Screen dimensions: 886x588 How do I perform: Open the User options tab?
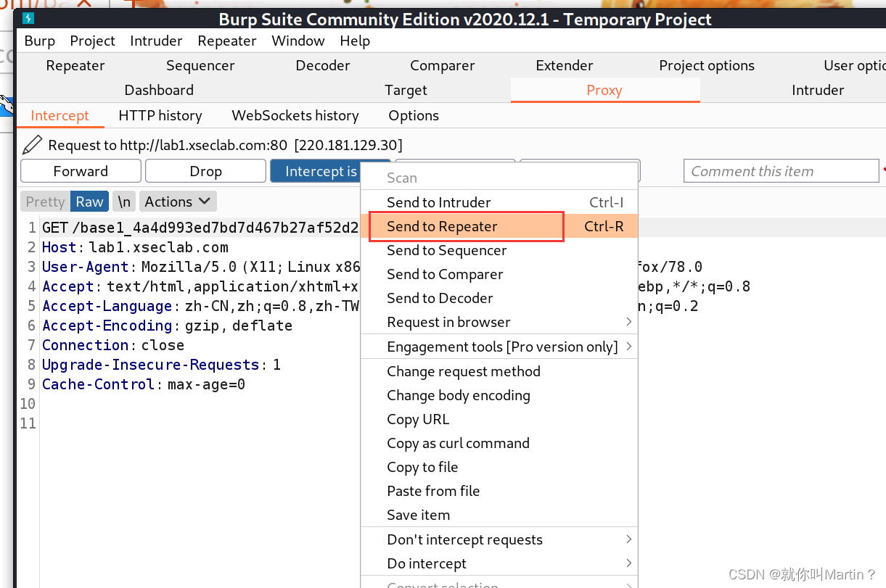pos(854,65)
